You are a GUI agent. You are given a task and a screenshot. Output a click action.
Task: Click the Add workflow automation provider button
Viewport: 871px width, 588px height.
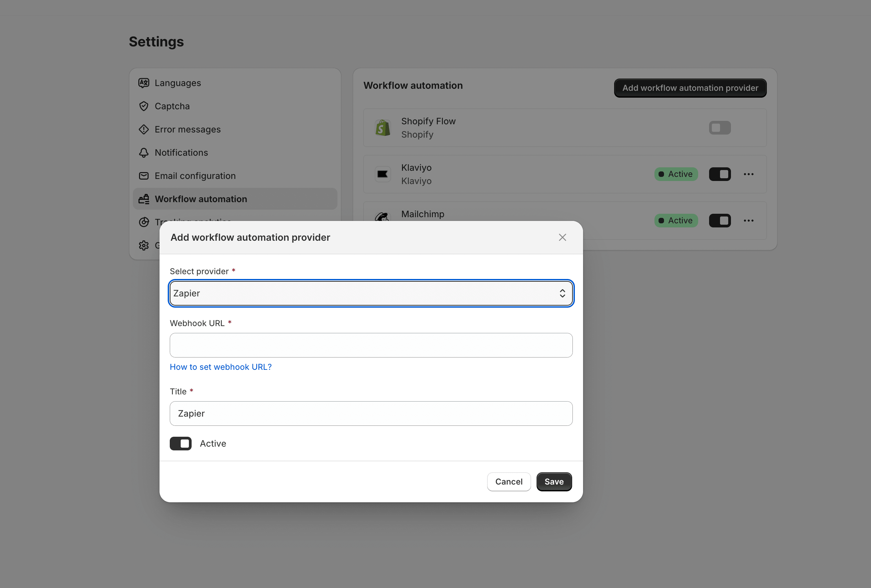[x=690, y=88]
